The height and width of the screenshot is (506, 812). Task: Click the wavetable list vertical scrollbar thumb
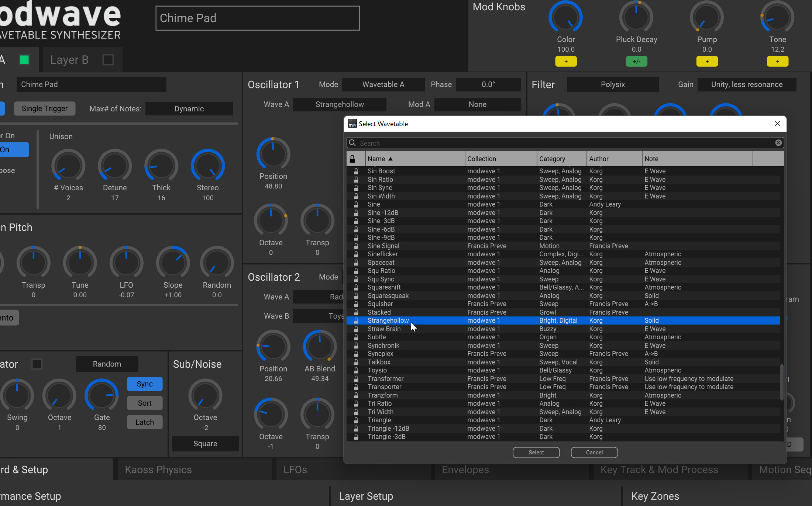782,382
